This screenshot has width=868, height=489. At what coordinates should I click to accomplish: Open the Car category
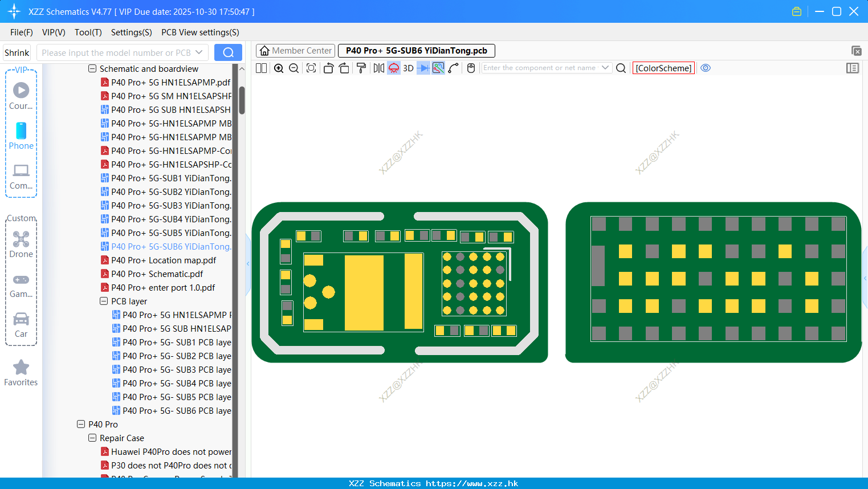tap(21, 325)
